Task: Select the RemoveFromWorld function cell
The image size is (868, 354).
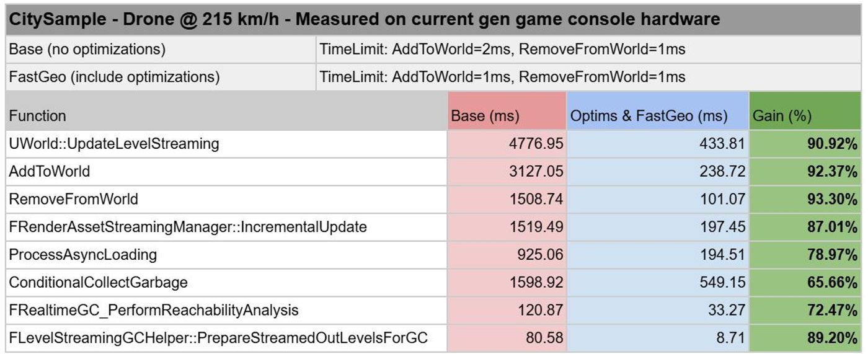Action: coord(226,200)
